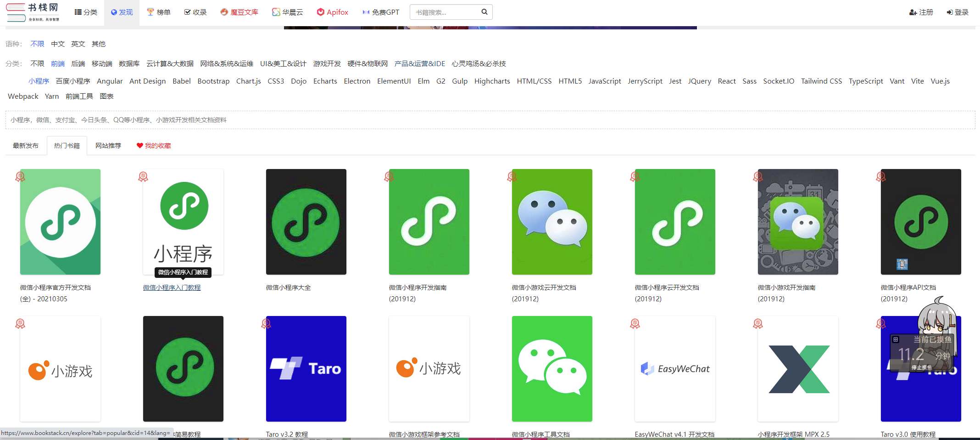Switch to the 最新发布 tab
The image size is (980, 440).
(26, 146)
